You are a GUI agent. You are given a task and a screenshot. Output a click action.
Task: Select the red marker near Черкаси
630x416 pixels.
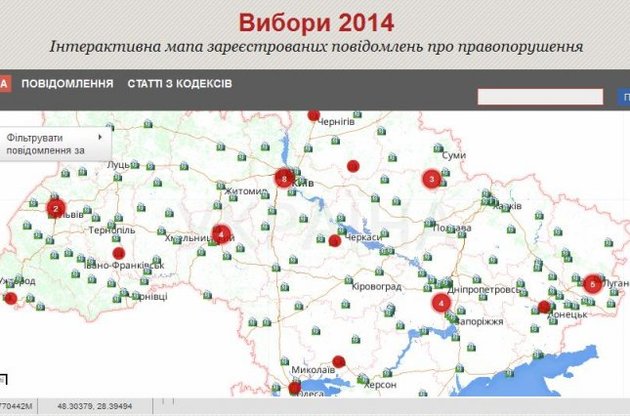pos(335,240)
